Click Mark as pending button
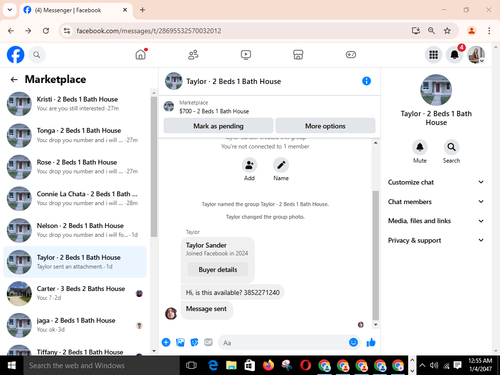 218,126
